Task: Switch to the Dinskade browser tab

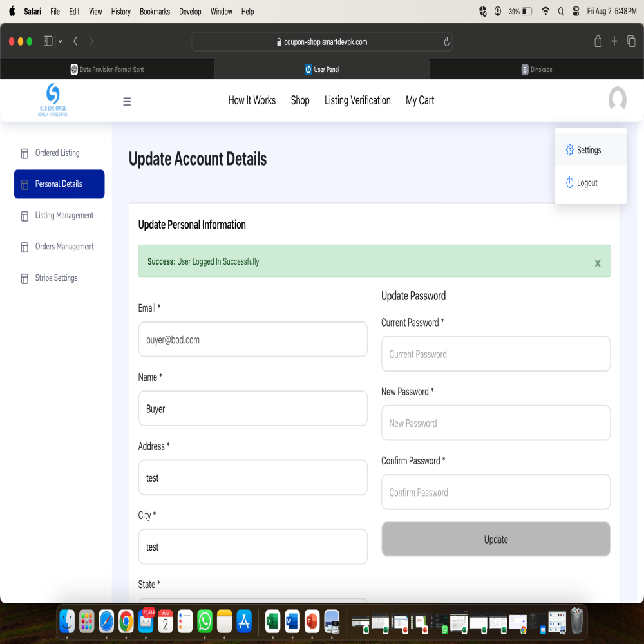Action: point(536,70)
